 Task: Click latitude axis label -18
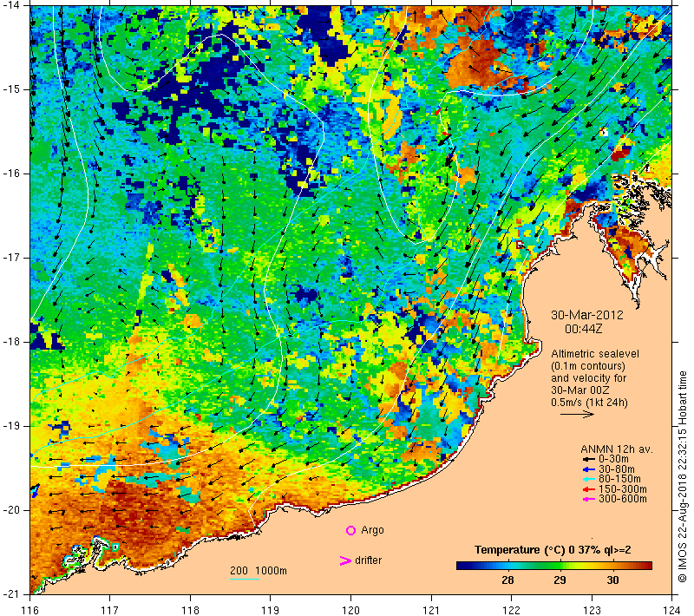[x=11, y=342]
